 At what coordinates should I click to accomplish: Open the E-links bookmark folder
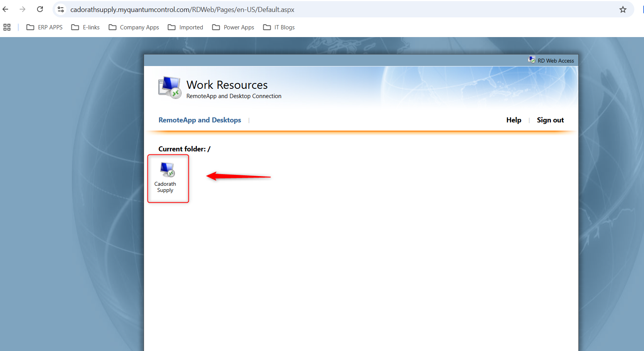pos(86,27)
